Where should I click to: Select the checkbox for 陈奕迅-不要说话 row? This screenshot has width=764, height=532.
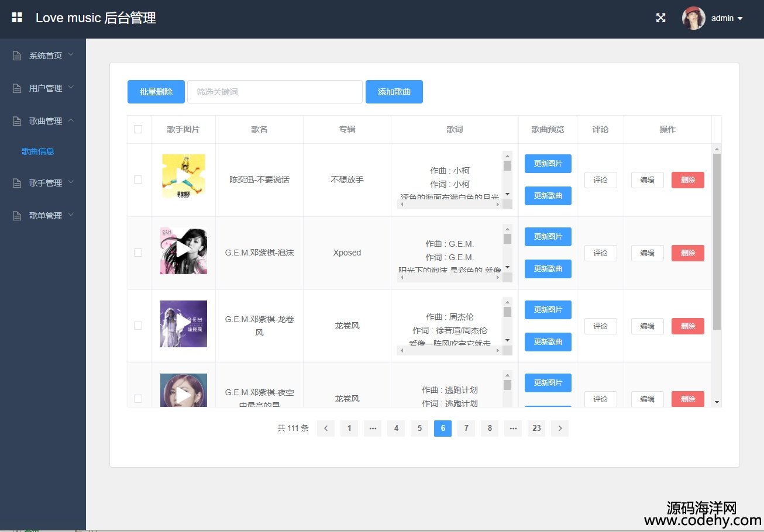(x=138, y=179)
